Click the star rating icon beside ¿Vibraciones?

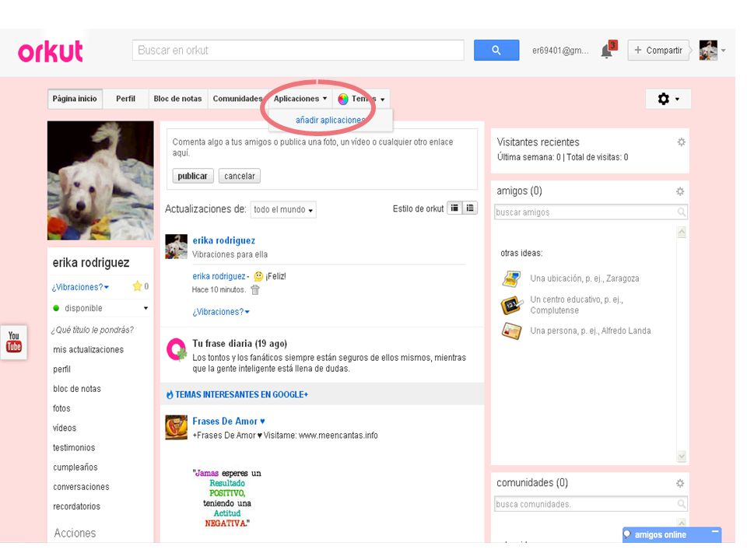point(137,286)
